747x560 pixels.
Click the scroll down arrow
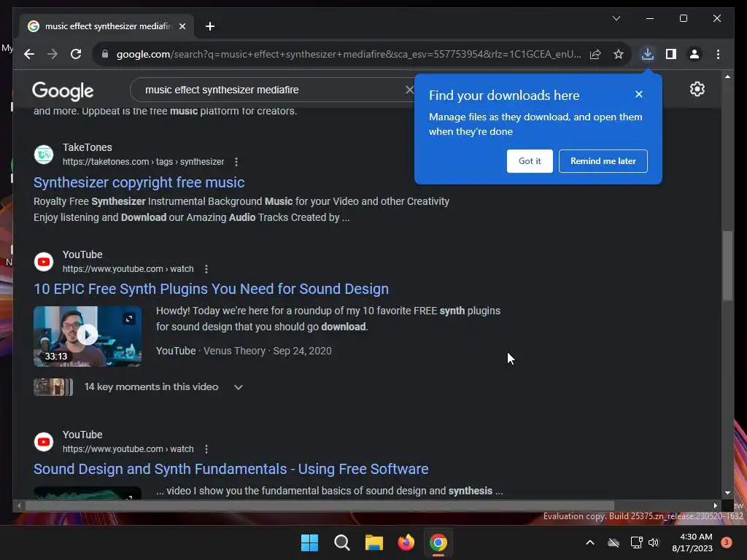pyautogui.click(x=727, y=493)
